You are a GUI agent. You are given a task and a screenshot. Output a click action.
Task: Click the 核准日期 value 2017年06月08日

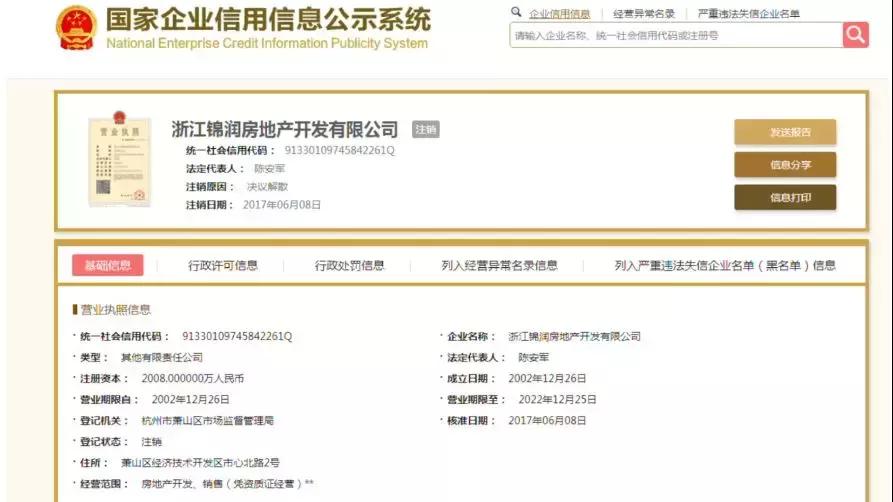pos(547,421)
